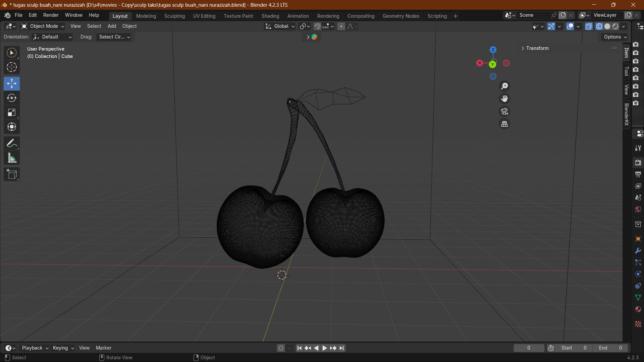This screenshot has height=362, width=644.
Task: Open the Playback popover
Action: (35, 348)
